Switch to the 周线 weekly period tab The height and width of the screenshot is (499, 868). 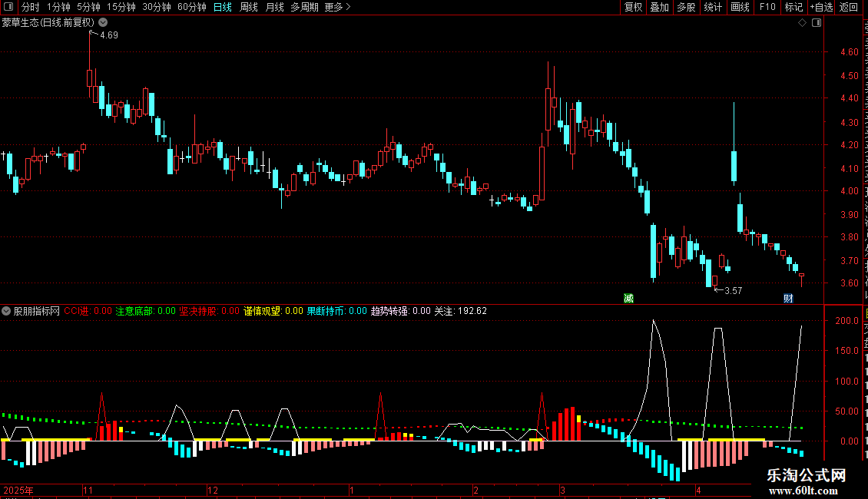(x=249, y=7)
